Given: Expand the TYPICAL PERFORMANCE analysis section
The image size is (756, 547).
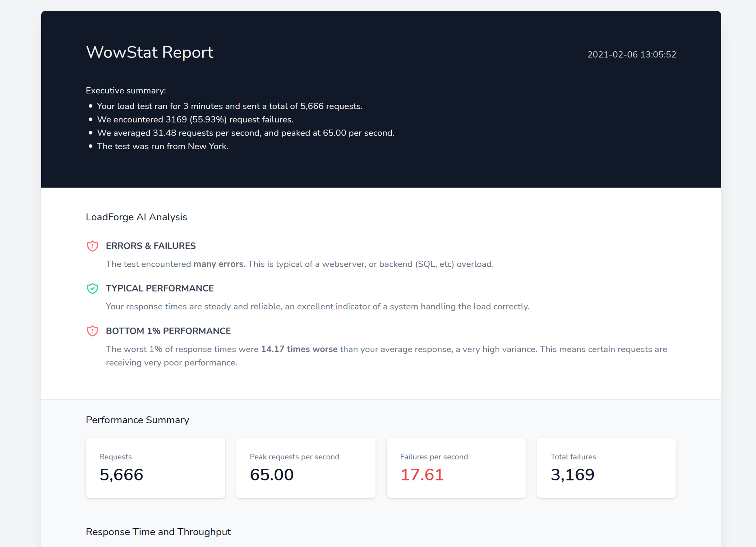Looking at the screenshot, I should tap(160, 288).
